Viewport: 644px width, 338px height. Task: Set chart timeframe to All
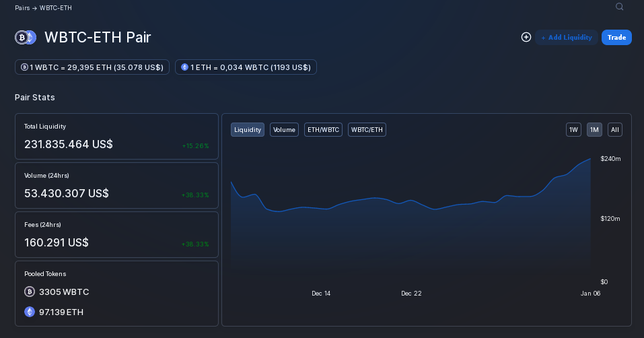click(615, 130)
